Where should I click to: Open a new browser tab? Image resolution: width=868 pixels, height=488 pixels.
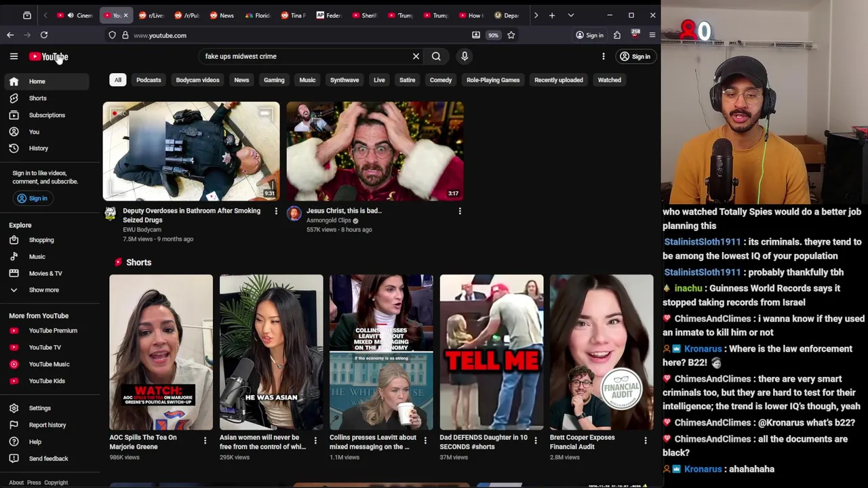pyautogui.click(x=552, y=15)
